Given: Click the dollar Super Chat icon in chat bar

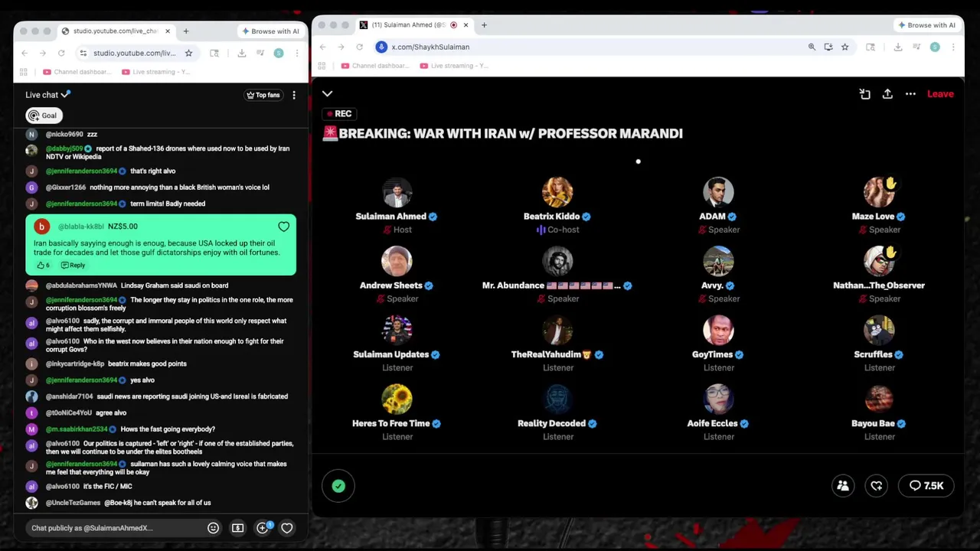Looking at the screenshot, I should [238, 528].
